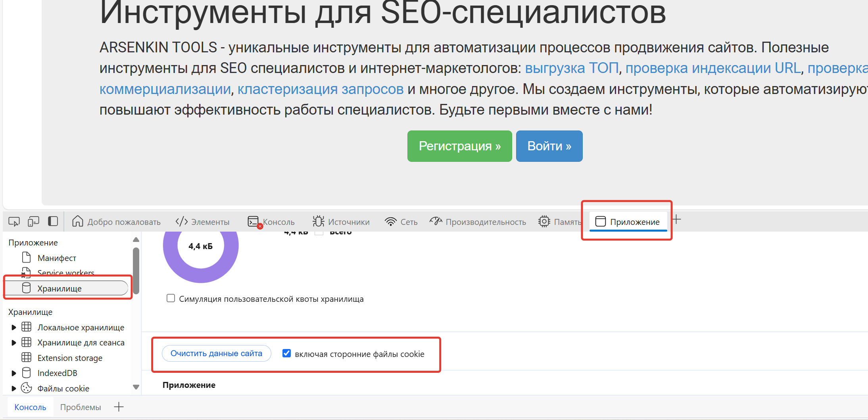Select Хранилище для сеанса entry
The width and height of the screenshot is (868, 420).
[x=81, y=343]
